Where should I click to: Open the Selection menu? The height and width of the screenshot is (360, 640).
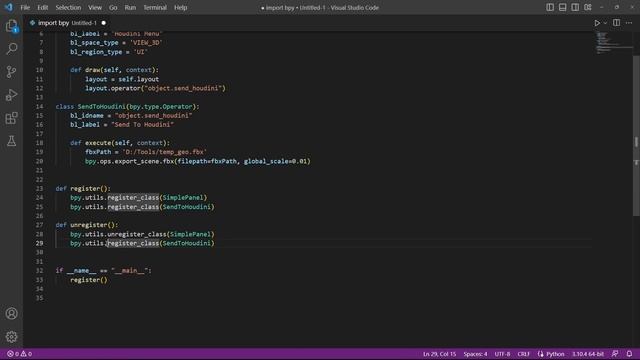(68, 7)
